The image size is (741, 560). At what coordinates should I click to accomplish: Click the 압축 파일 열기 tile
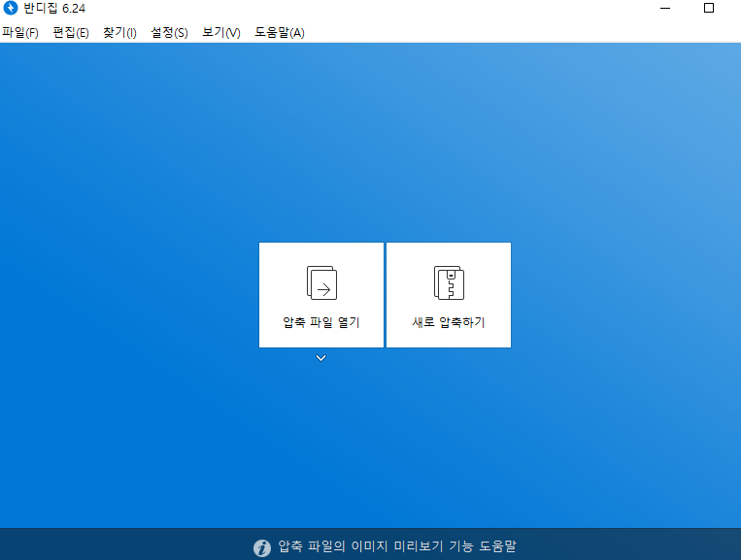pos(321,295)
